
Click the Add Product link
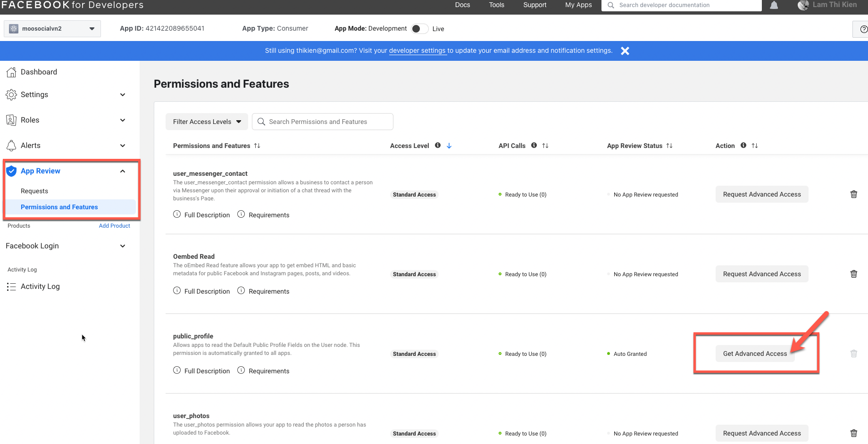[115, 226]
